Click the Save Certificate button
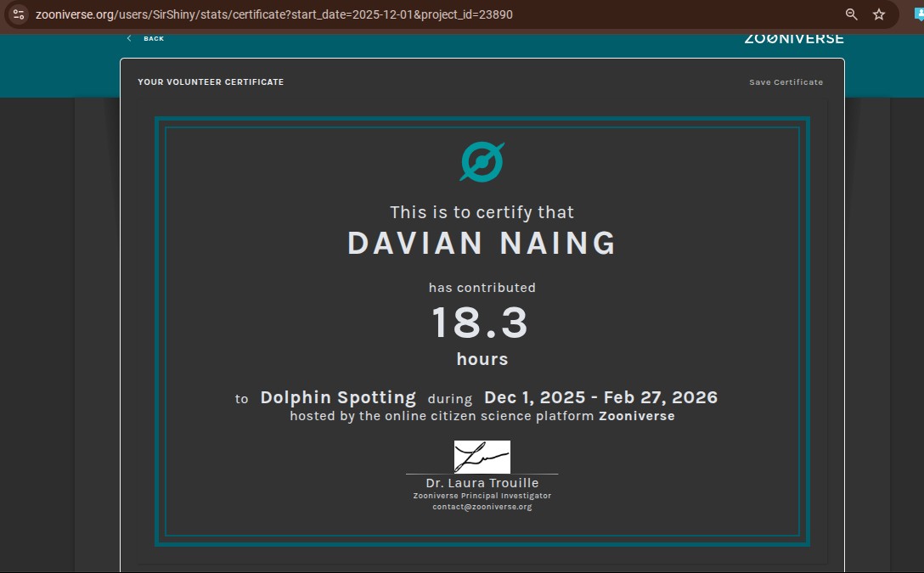 coord(786,82)
